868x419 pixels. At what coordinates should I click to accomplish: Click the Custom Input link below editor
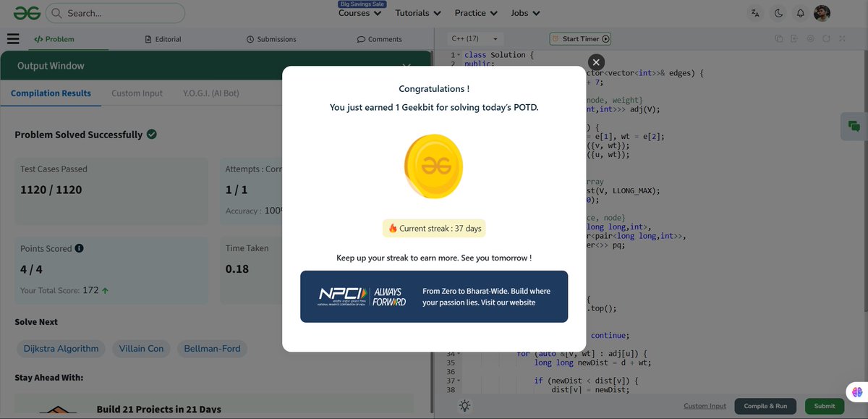tap(705, 406)
